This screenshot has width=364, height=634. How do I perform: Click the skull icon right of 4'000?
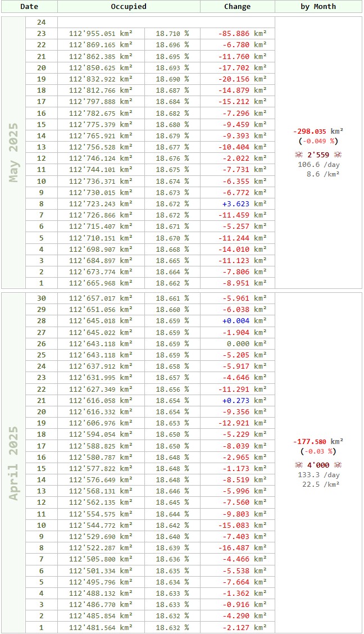[x=338, y=465]
